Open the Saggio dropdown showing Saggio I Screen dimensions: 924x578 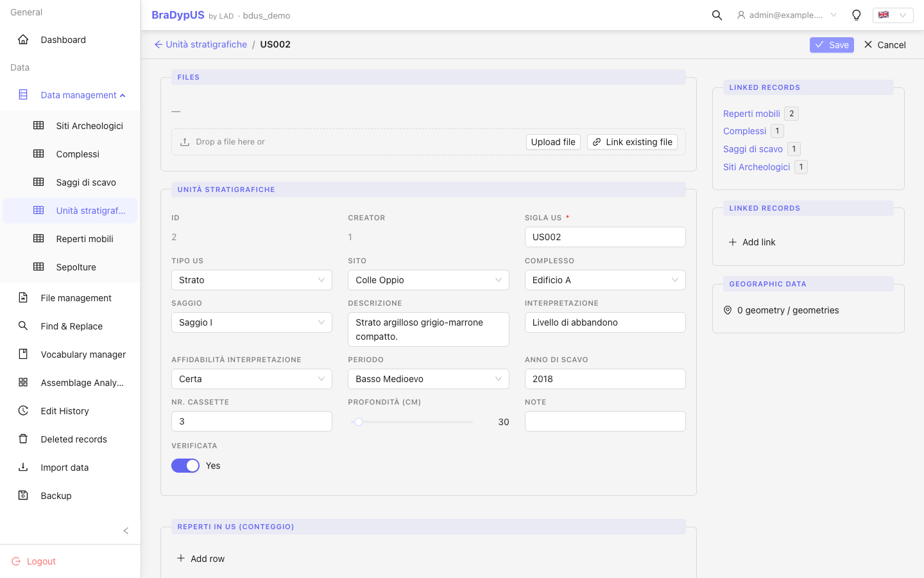coord(252,322)
